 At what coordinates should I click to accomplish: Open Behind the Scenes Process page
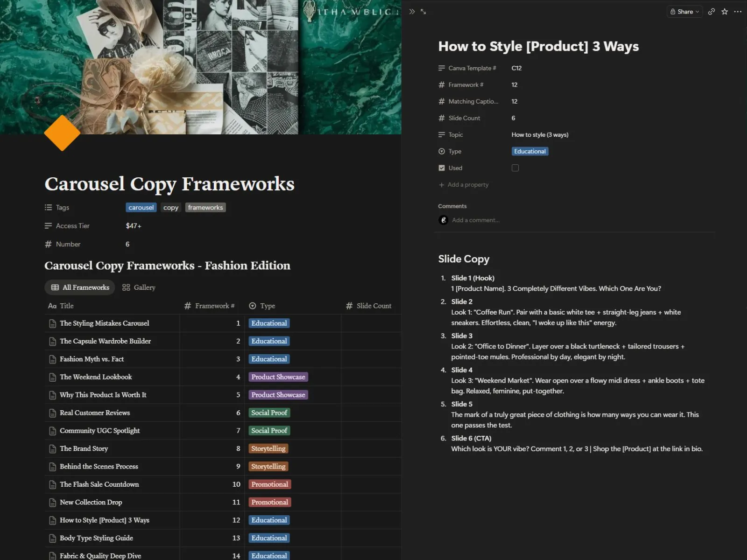pyautogui.click(x=99, y=467)
